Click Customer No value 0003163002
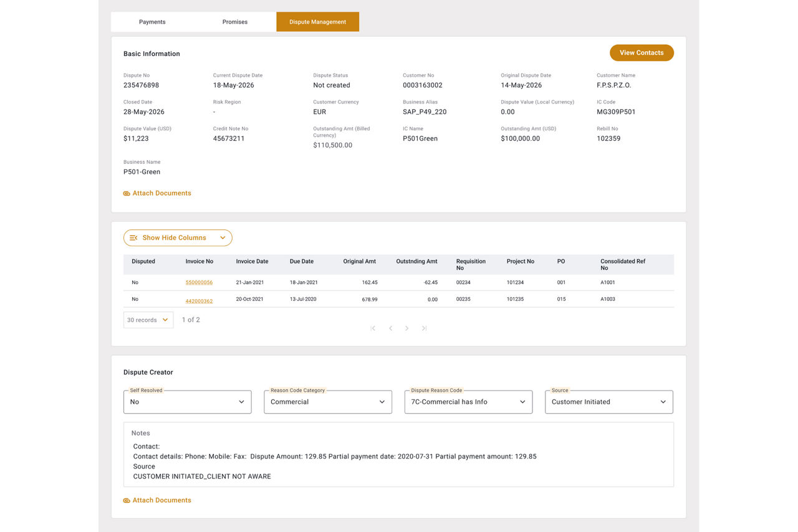 point(423,85)
